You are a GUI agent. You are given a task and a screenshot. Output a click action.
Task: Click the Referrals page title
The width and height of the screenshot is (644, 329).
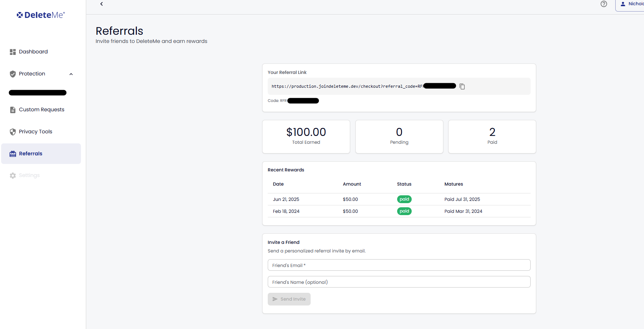[119, 31]
